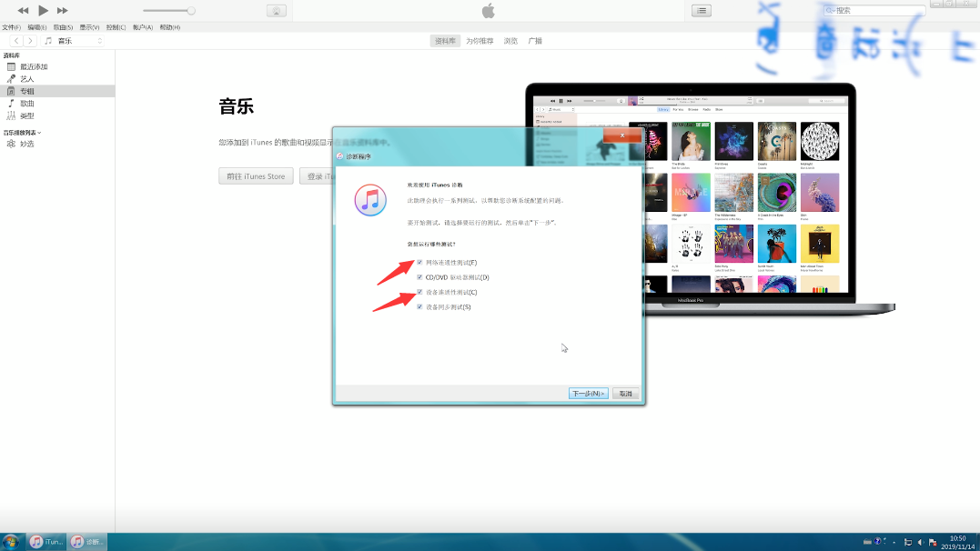Open the Action Center flag icon

point(933,542)
